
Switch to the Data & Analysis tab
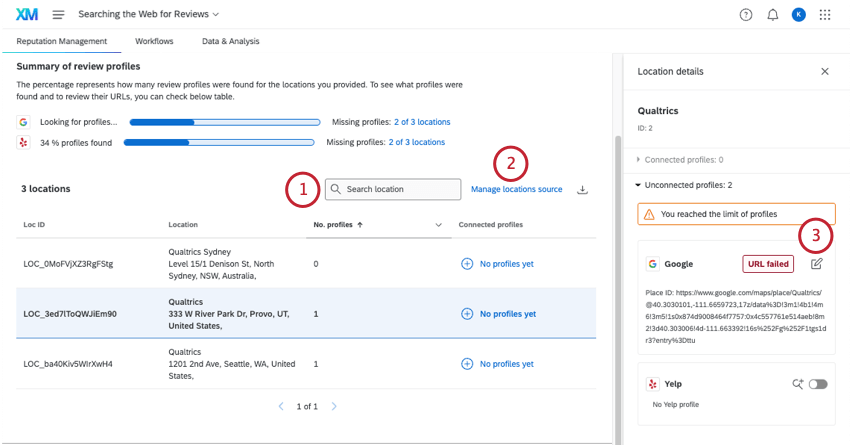point(230,41)
